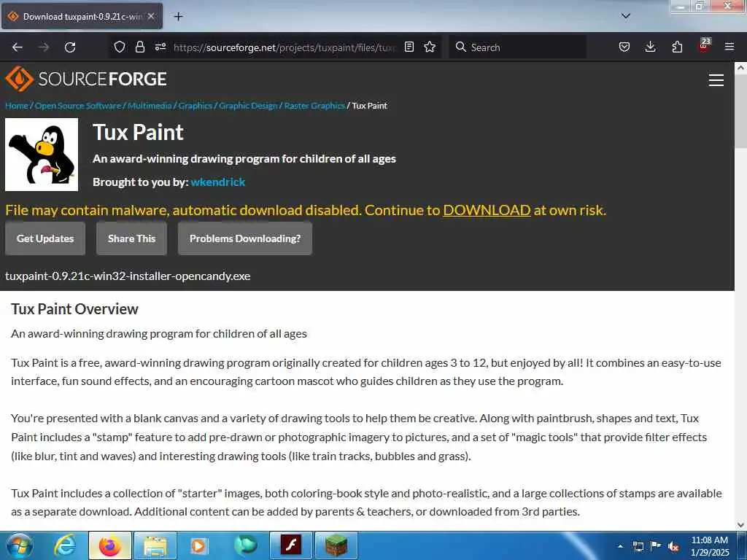Open the Windows Start menu

point(20,545)
